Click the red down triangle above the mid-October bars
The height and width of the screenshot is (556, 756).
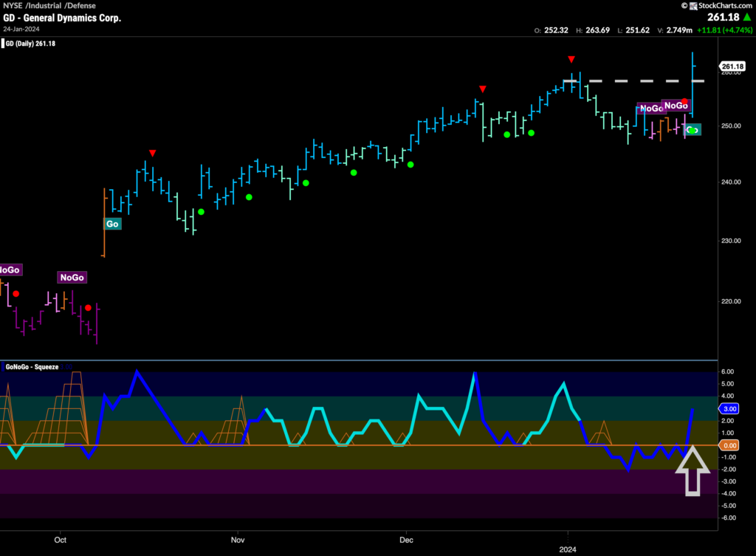click(x=152, y=153)
